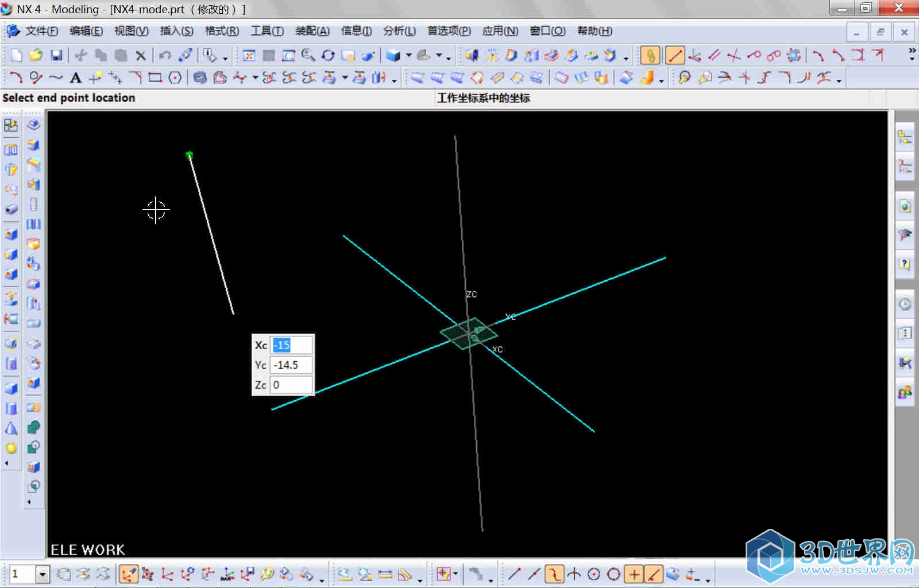919x588 pixels.
Task: Open the Assembly Navigator panel icon
Action: click(x=905, y=137)
